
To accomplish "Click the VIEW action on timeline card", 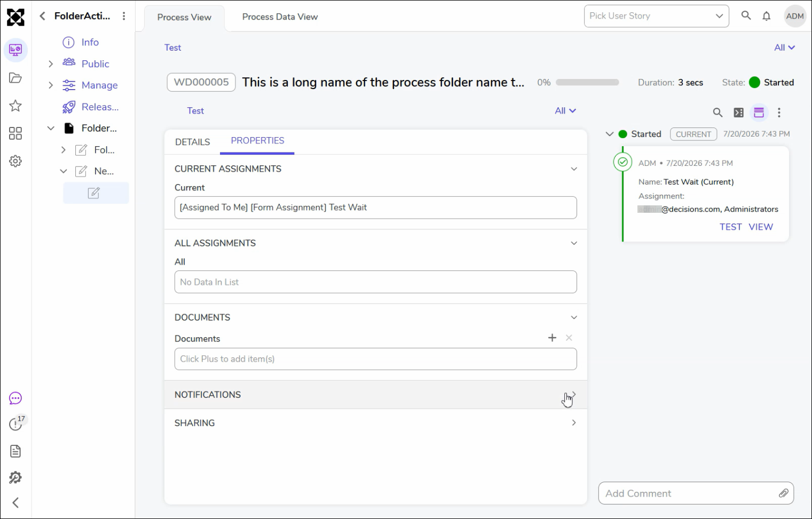I will coord(760,227).
